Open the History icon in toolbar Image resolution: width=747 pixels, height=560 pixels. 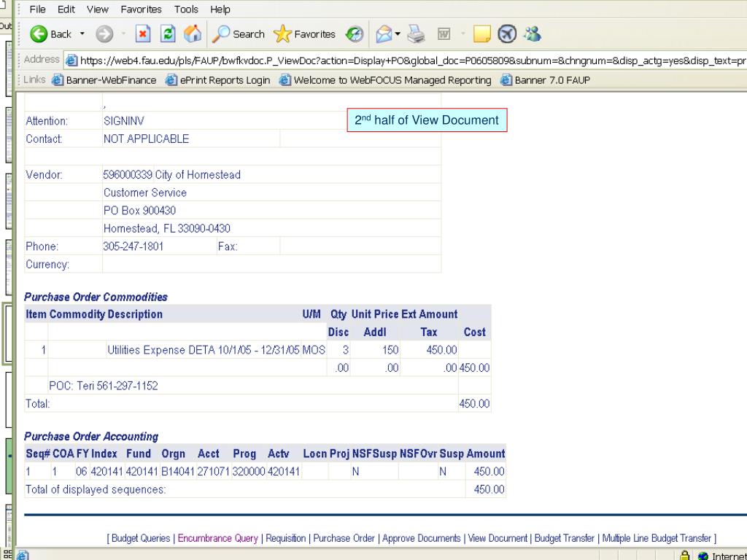[x=355, y=34]
